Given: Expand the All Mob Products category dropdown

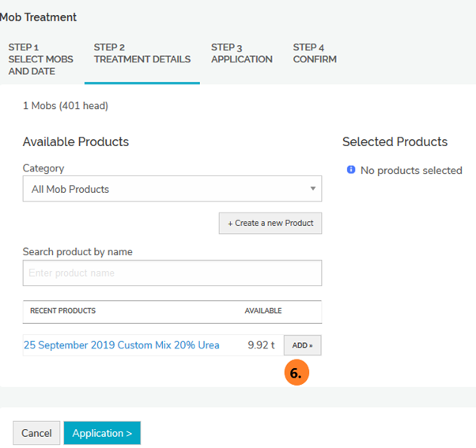Looking at the screenshot, I should tap(172, 189).
